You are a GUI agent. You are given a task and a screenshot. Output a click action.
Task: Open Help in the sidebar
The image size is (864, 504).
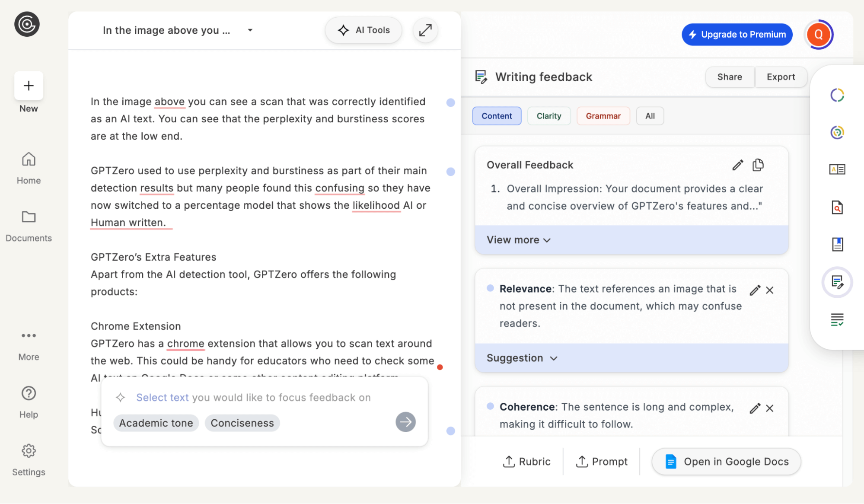[29, 402]
